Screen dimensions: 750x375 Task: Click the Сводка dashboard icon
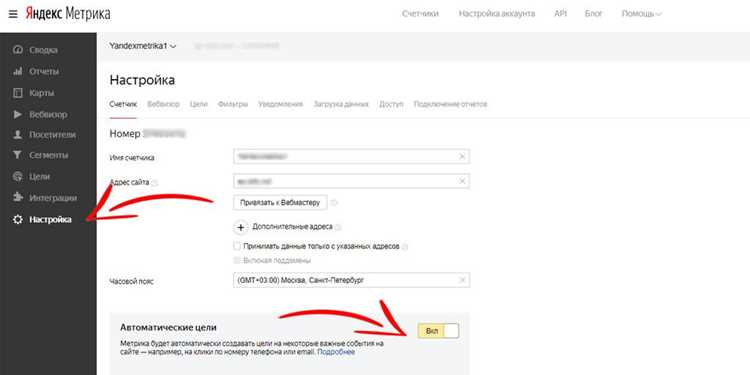pyautogui.click(x=18, y=50)
